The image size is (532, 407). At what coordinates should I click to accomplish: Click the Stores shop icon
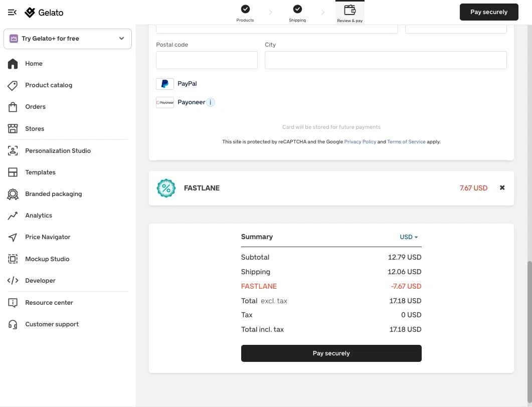point(13,128)
